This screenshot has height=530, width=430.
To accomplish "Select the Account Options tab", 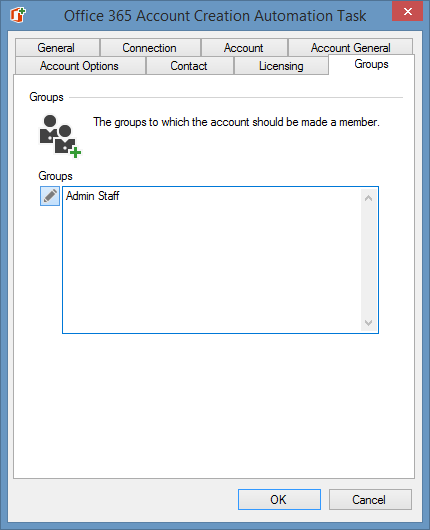I will tap(80, 66).
